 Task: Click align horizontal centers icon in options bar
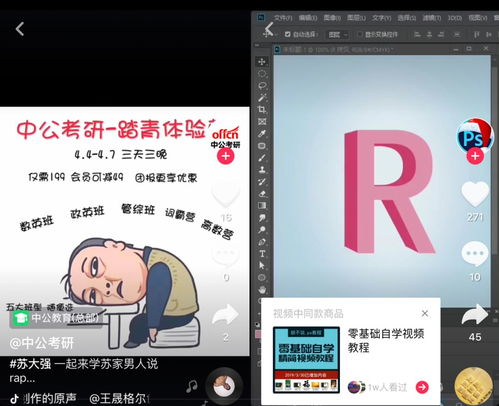429,34
